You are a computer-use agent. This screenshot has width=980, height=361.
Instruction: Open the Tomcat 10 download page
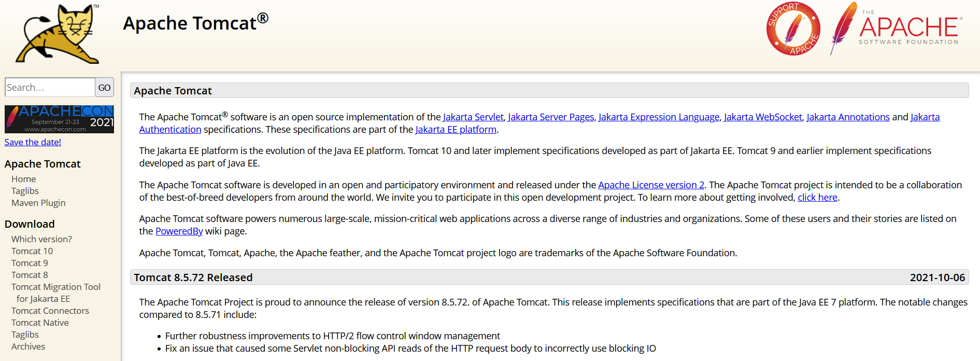tap(32, 251)
